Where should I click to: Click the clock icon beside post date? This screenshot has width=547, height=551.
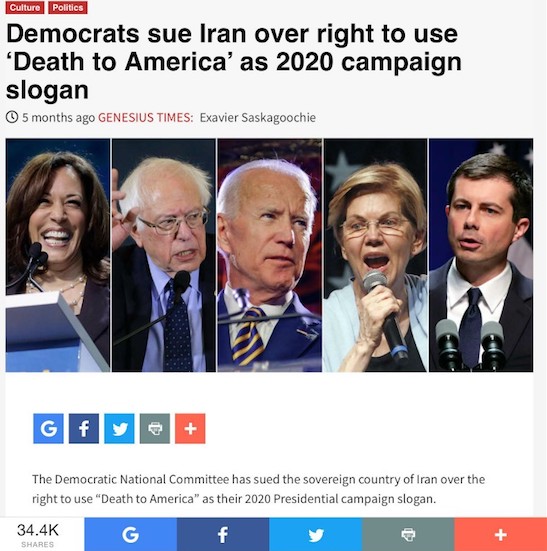[12, 117]
